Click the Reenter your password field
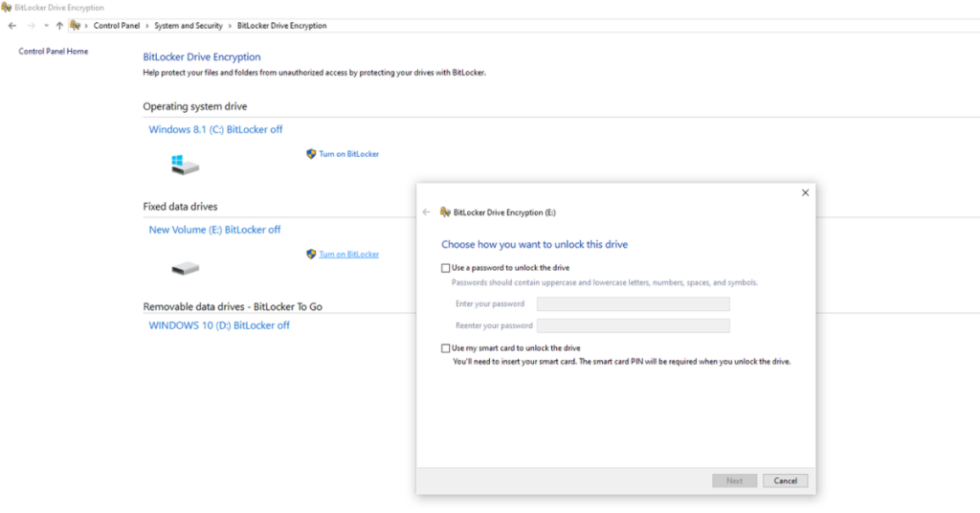This screenshot has width=980, height=513. click(x=634, y=325)
